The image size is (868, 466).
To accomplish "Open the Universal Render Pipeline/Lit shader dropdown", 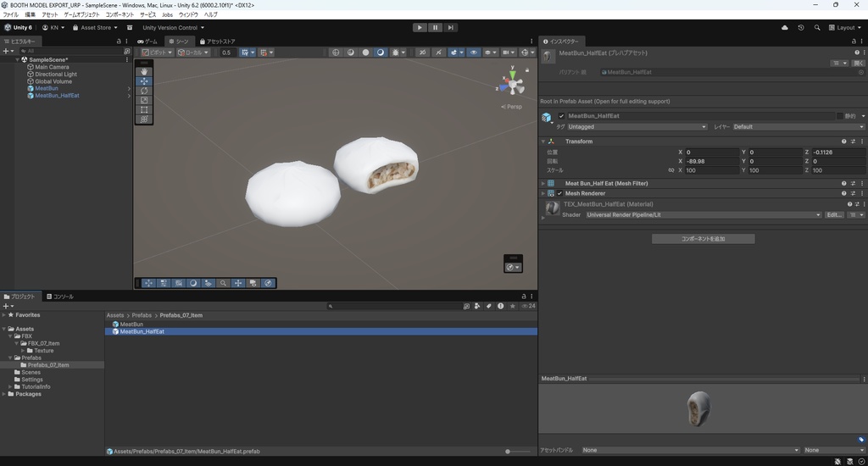I will point(703,215).
